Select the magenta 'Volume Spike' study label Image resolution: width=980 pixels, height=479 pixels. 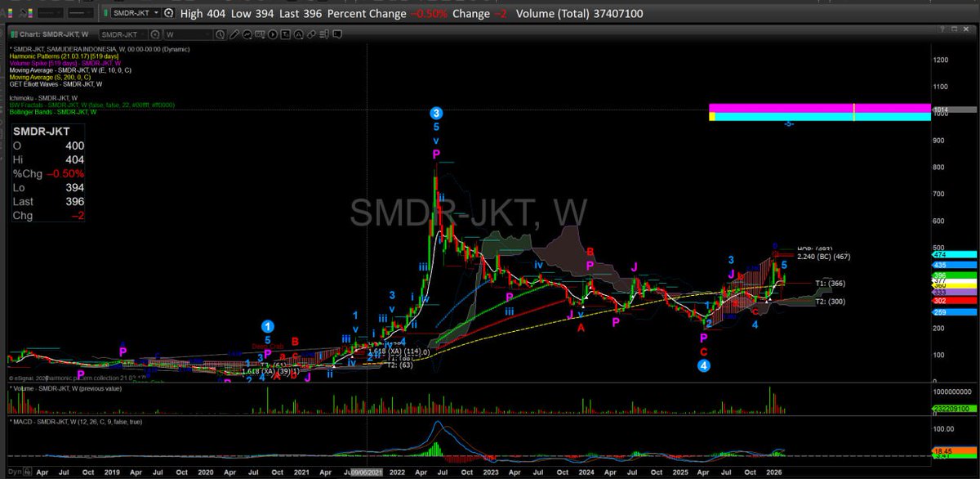tap(65, 63)
